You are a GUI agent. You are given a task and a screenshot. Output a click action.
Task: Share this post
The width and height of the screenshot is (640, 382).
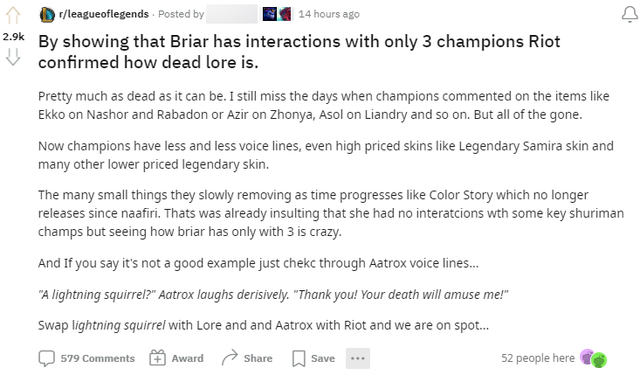click(x=247, y=358)
